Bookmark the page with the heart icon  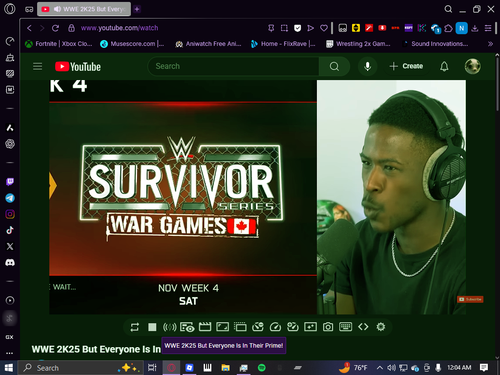point(324,28)
